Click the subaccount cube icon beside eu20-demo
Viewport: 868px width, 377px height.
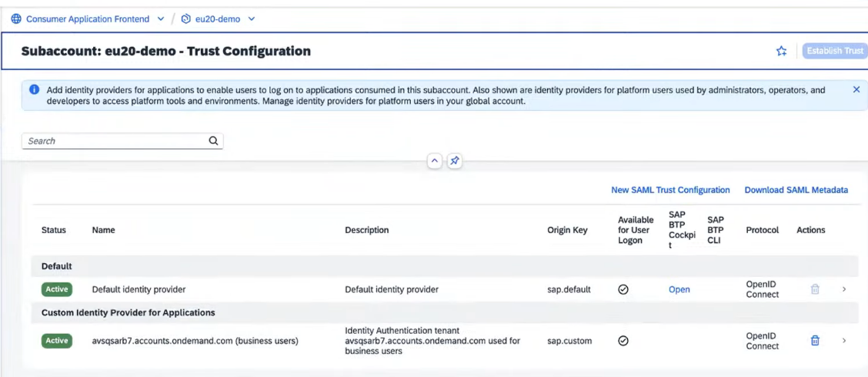click(x=186, y=19)
